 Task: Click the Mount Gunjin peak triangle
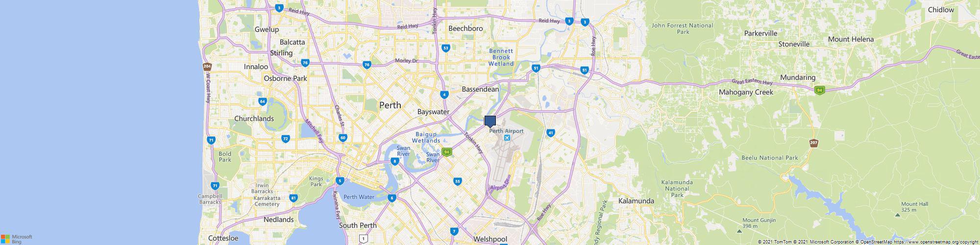[x=739, y=230]
